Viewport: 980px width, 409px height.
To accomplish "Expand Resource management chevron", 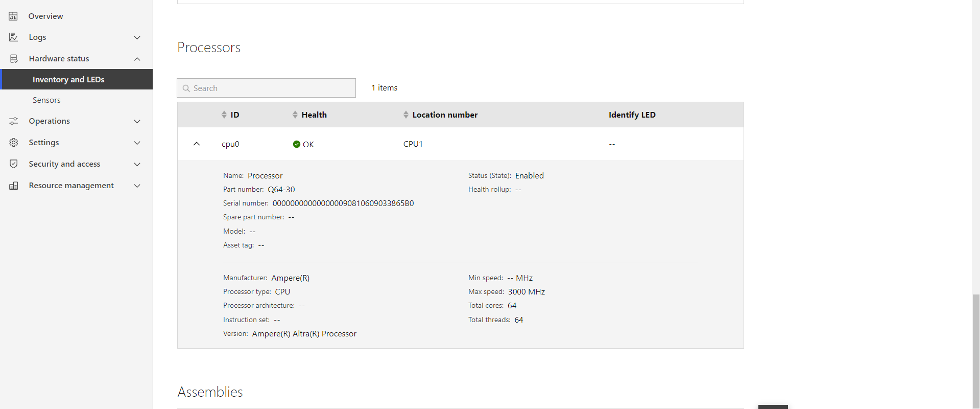I will 137,186.
